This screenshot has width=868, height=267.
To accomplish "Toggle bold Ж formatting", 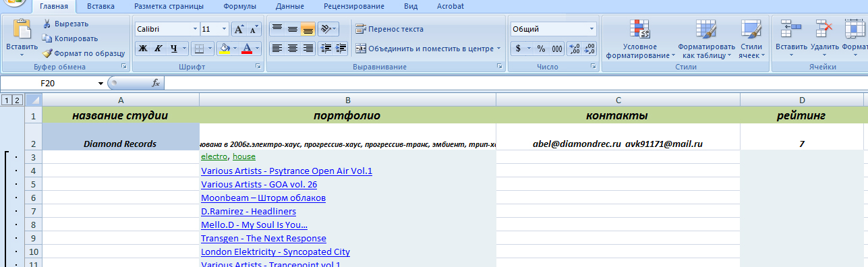I will point(142,49).
